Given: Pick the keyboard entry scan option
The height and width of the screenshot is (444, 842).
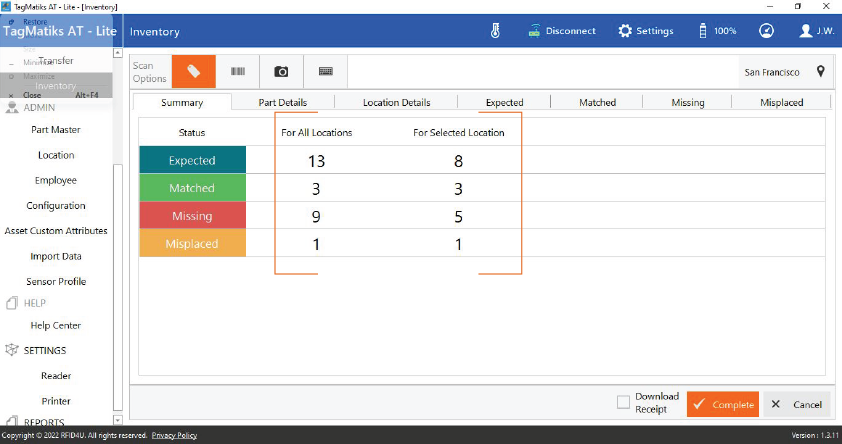Looking at the screenshot, I should 326,72.
